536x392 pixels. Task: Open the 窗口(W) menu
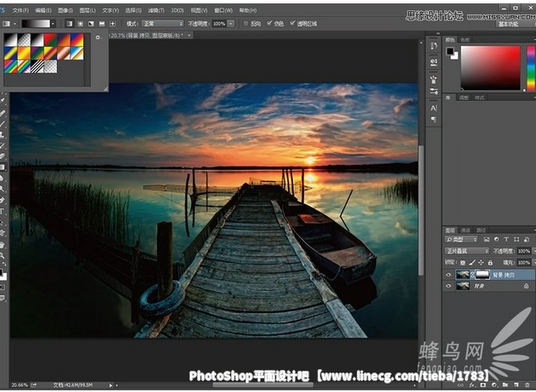[x=223, y=10]
